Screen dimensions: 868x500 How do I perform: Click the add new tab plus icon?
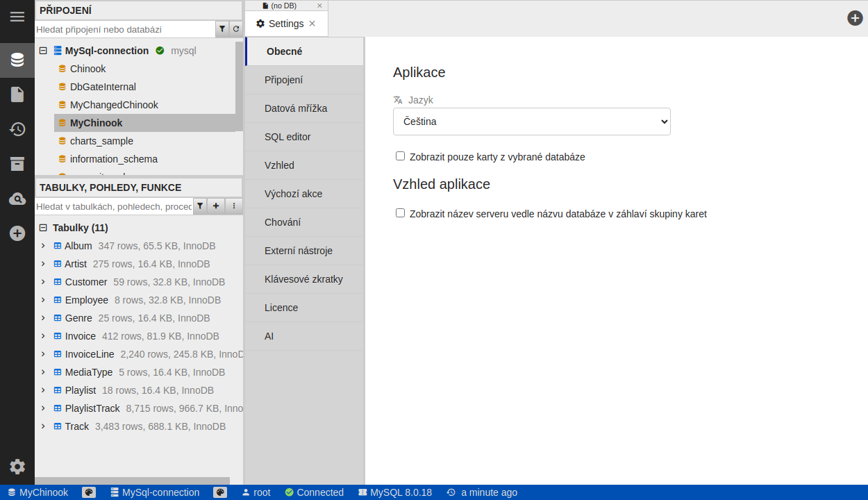855,18
